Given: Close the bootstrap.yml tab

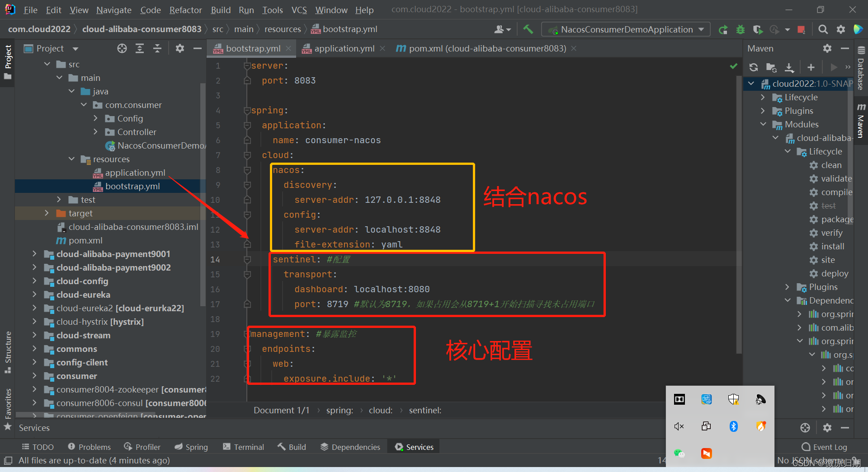Looking at the screenshot, I should pos(288,48).
